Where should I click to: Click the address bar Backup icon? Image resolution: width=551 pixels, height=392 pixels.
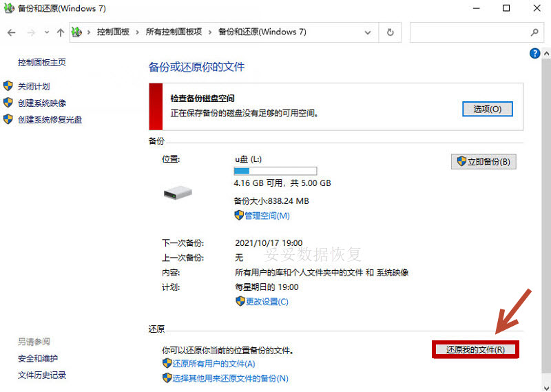[x=77, y=32]
